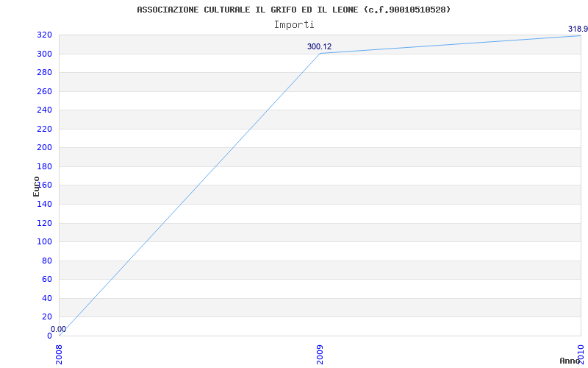Click the Importi subtitle
This screenshot has width=588, height=368.
pyautogui.click(x=294, y=25)
